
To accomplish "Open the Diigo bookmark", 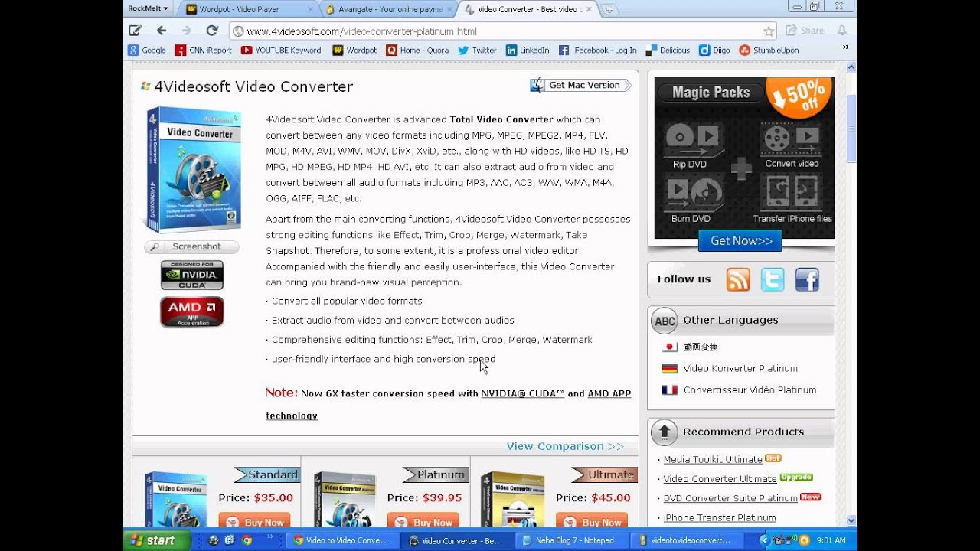I will click(x=714, y=51).
